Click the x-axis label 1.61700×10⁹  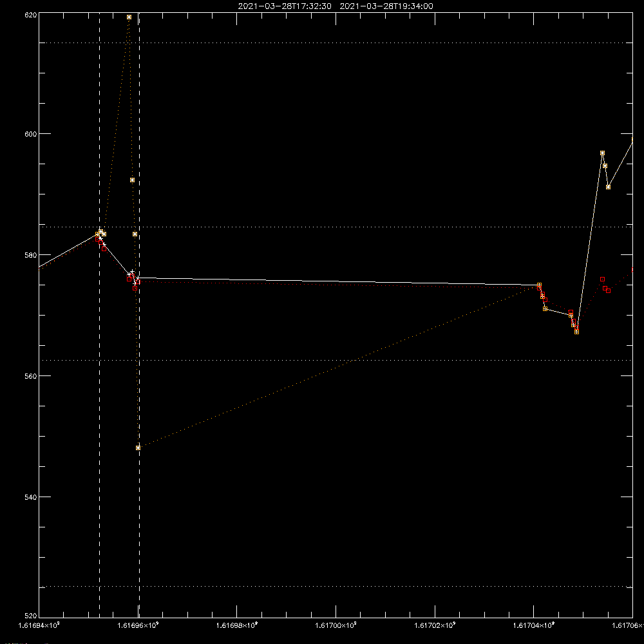(336, 625)
